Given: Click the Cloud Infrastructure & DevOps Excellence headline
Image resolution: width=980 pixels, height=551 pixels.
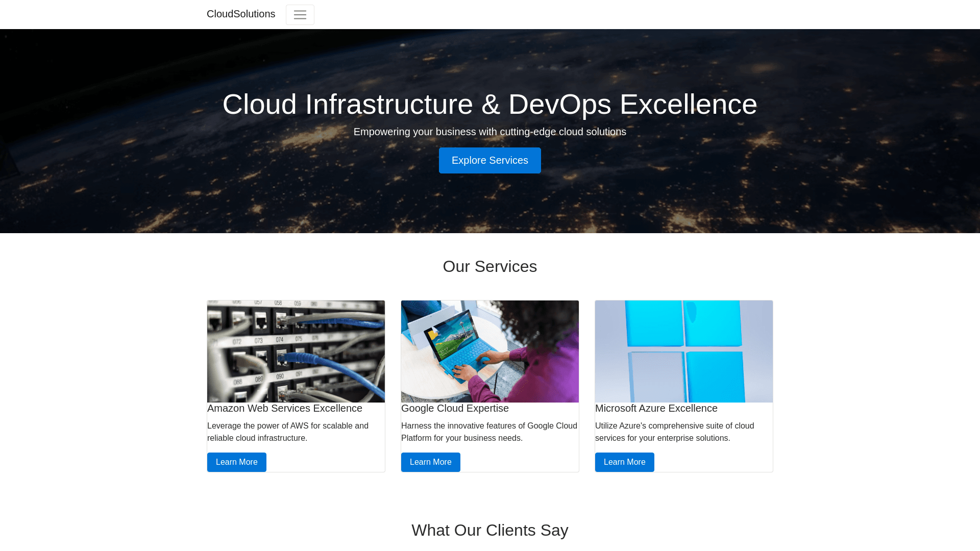Looking at the screenshot, I should (x=489, y=105).
